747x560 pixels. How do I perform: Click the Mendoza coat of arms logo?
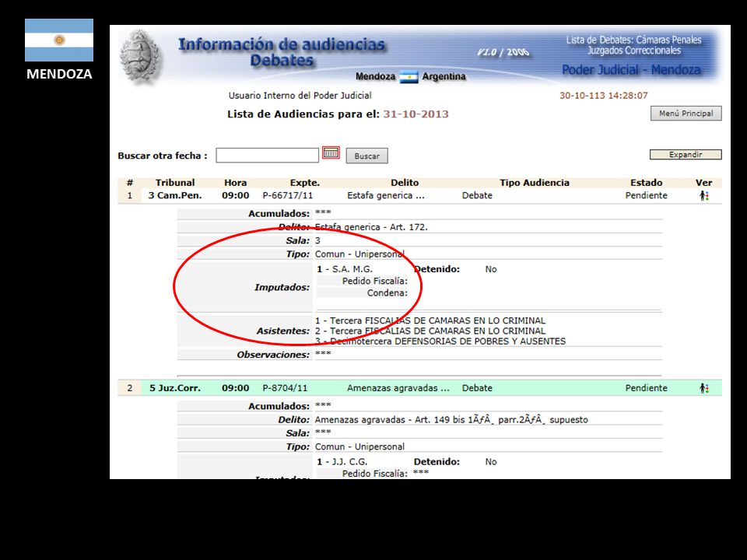[x=141, y=56]
